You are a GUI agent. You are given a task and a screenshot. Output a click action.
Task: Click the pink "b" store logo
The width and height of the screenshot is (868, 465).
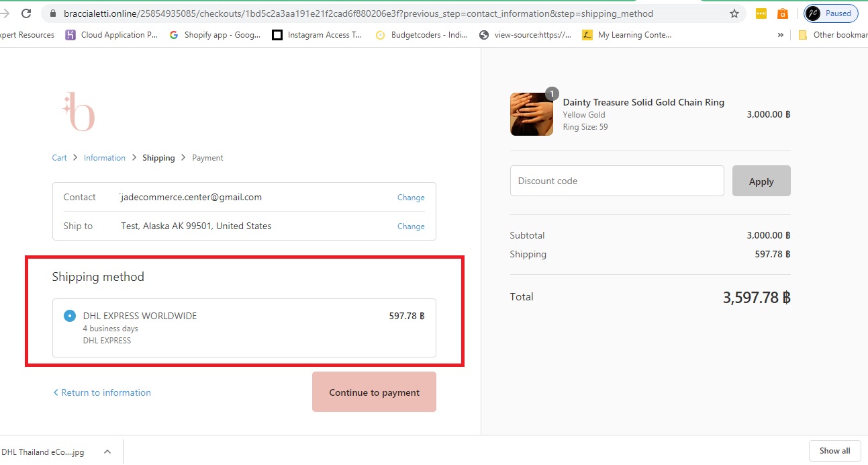79,111
